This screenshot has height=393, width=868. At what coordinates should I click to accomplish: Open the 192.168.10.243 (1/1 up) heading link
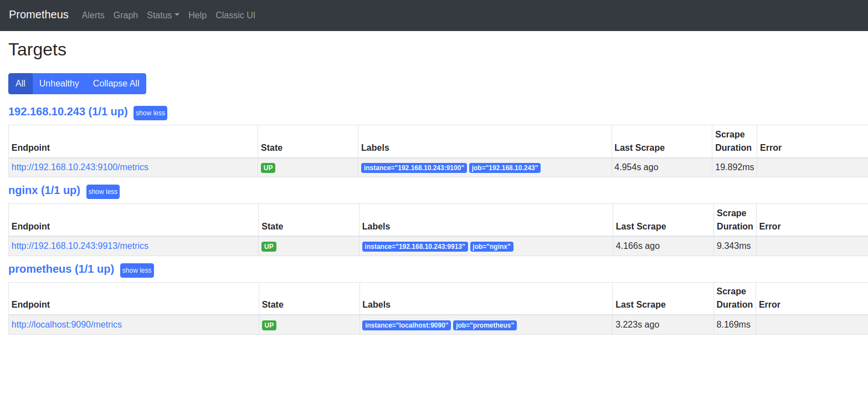(x=68, y=111)
